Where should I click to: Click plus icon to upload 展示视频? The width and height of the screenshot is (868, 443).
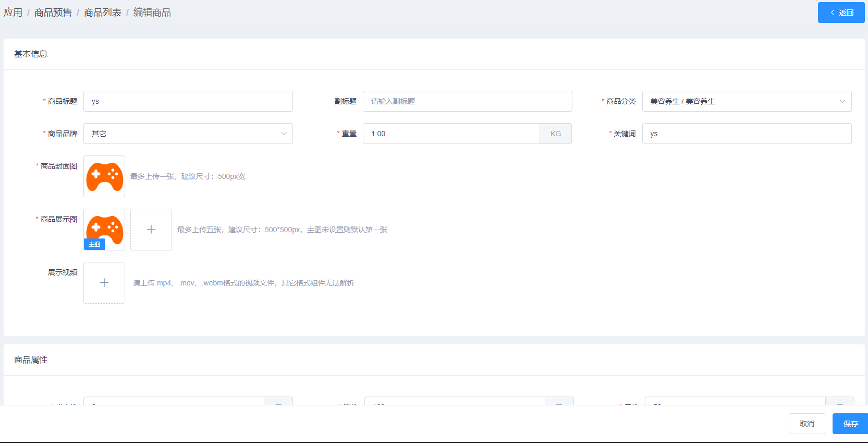pos(104,283)
